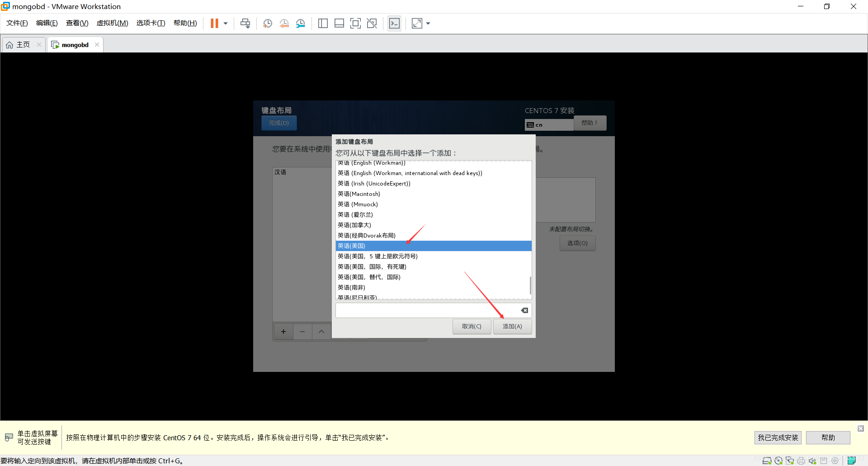Open the snapshot manager
This screenshot has height=466, width=868.
click(301, 24)
